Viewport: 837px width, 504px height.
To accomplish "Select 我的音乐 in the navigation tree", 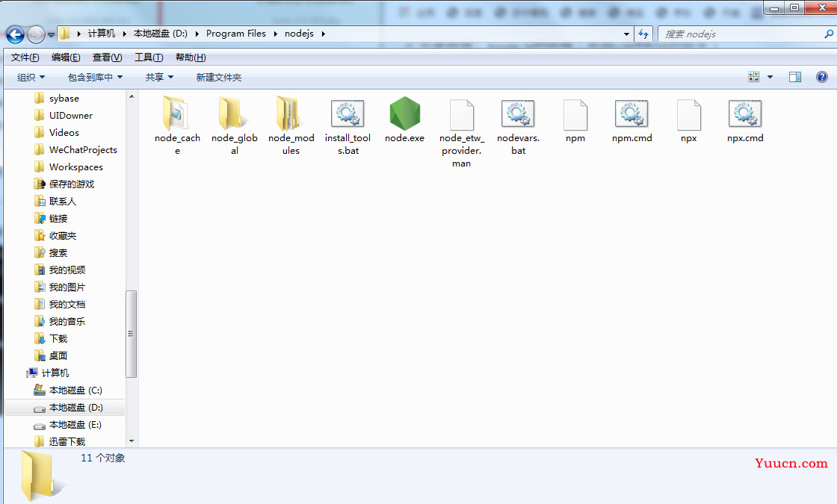I will pyautogui.click(x=67, y=321).
